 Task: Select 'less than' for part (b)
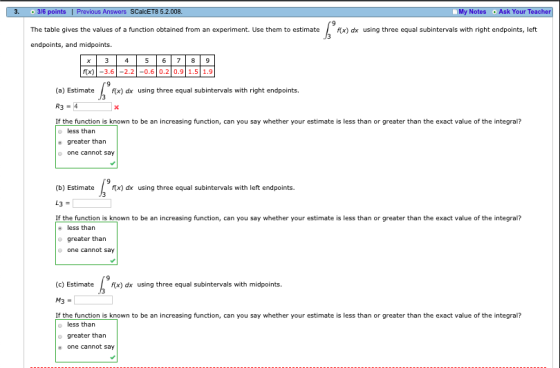pyautogui.click(x=60, y=228)
